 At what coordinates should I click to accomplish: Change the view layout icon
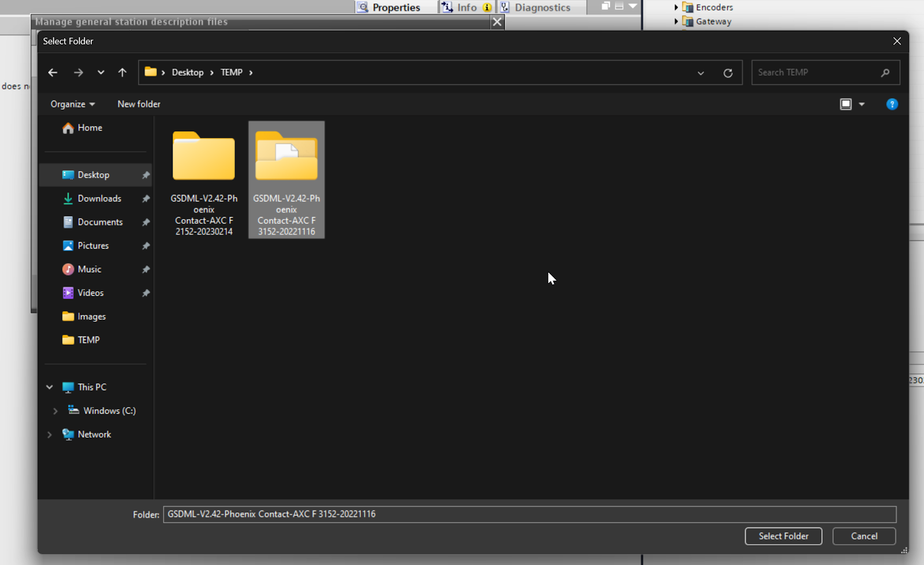pyautogui.click(x=845, y=104)
